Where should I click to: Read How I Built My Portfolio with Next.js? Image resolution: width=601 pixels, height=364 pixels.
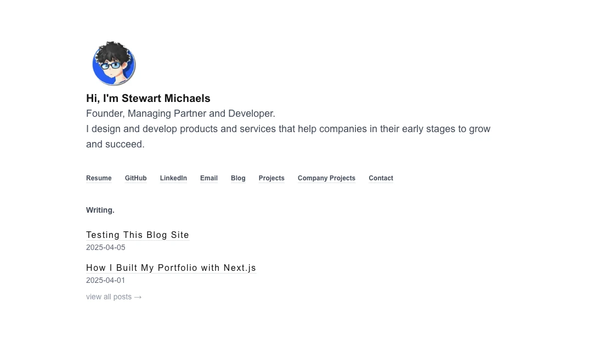[x=171, y=268]
